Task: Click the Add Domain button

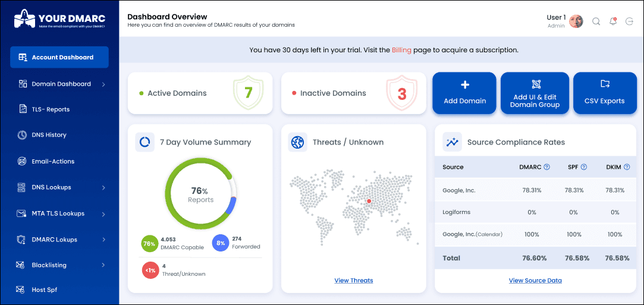Action: 464,93
